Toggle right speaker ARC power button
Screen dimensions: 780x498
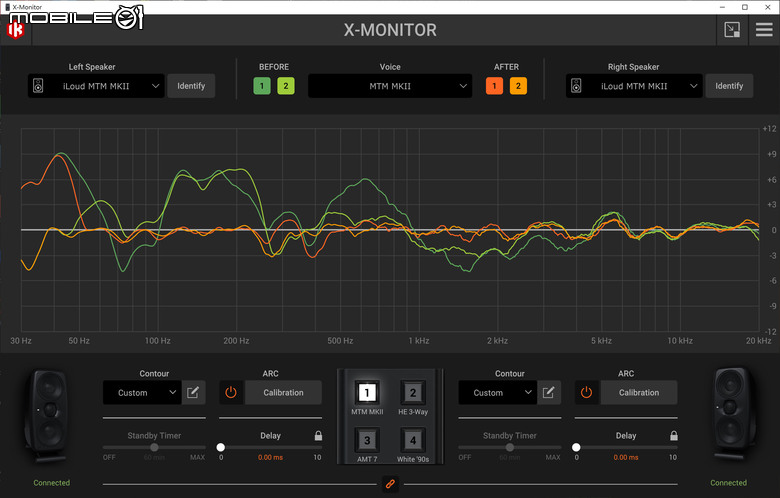[x=586, y=393]
